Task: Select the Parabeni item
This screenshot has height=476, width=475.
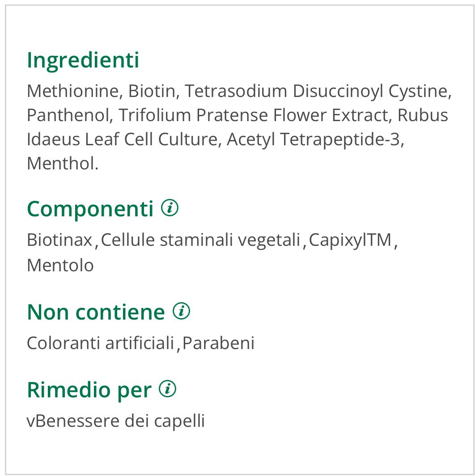Action: click(x=218, y=343)
